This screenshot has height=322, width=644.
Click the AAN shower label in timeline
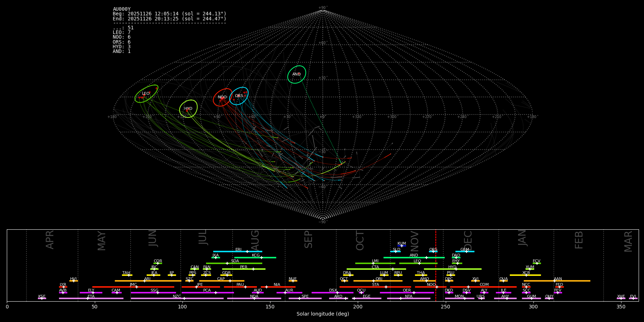(558, 279)
